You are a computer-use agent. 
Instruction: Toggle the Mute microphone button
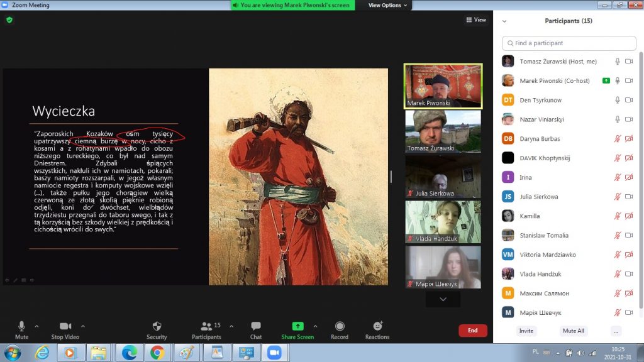[x=21, y=327]
